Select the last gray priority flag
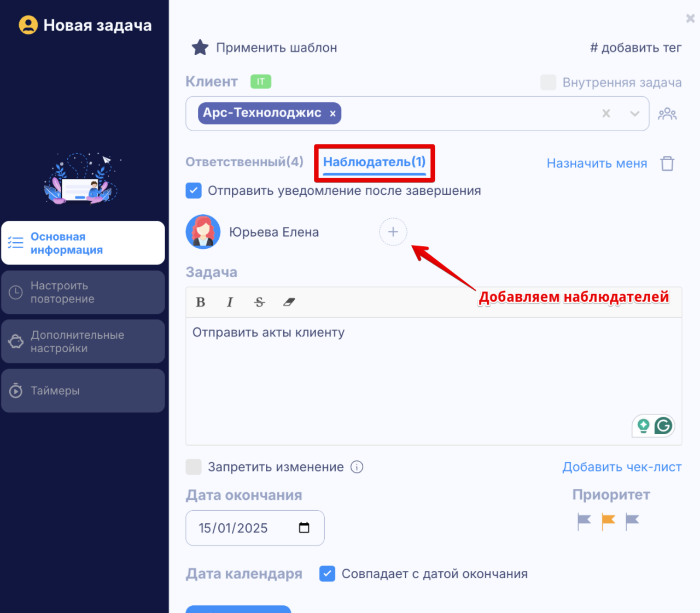This screenshot has height=613, width=700. click(x=632, y=521)
